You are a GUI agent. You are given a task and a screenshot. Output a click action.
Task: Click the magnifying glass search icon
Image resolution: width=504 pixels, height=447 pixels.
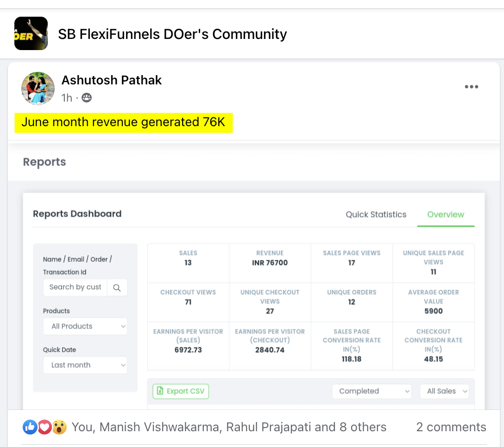coord(117,287)
